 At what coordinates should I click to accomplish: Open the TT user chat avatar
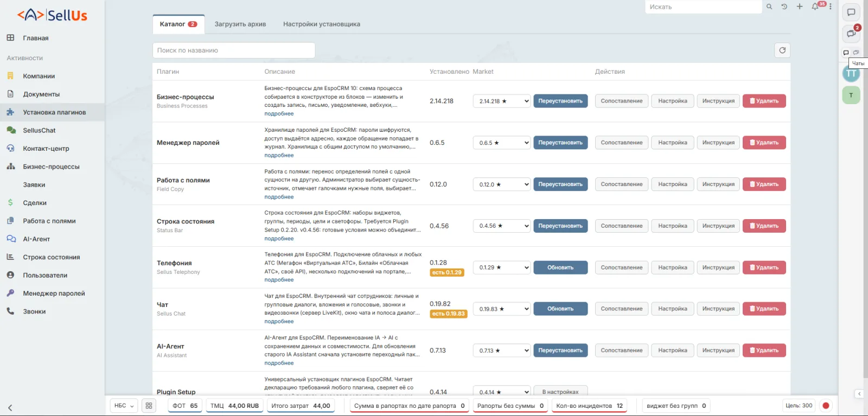pos(851,74)
